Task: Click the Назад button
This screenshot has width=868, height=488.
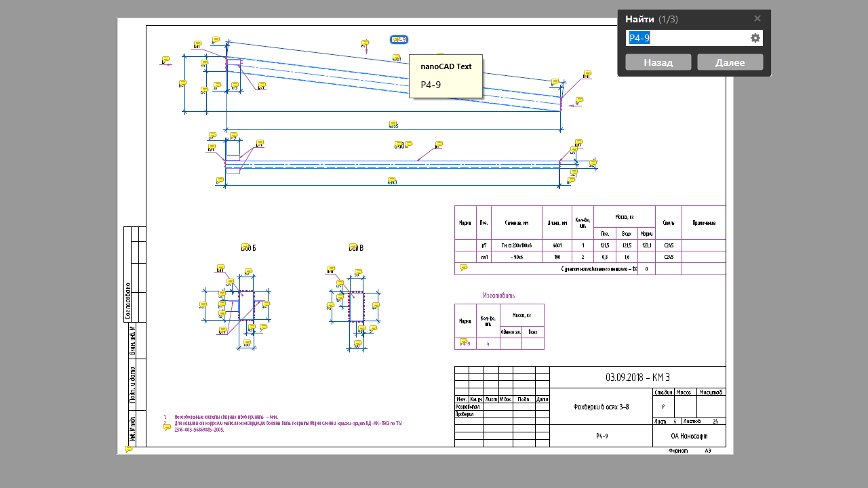Action: point(658,62)
